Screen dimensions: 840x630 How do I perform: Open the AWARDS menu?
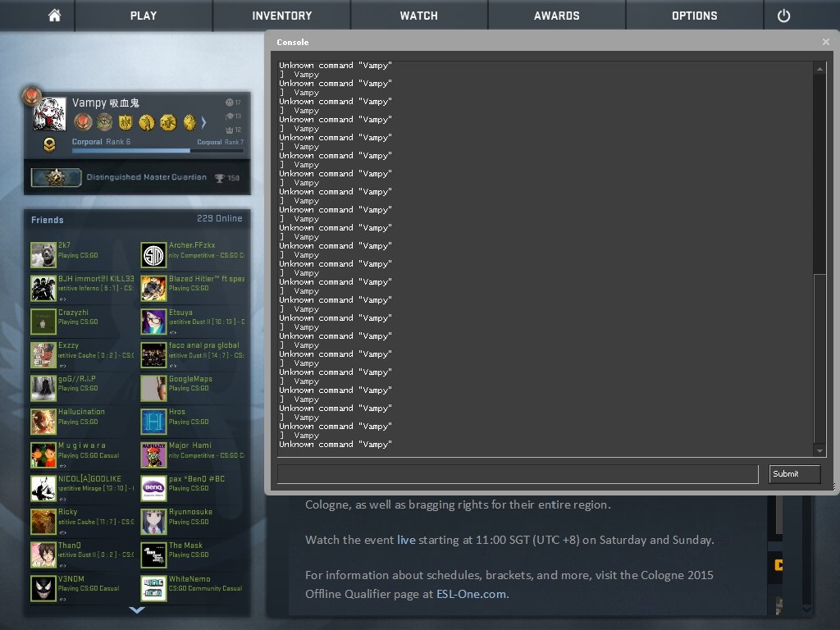557,16
